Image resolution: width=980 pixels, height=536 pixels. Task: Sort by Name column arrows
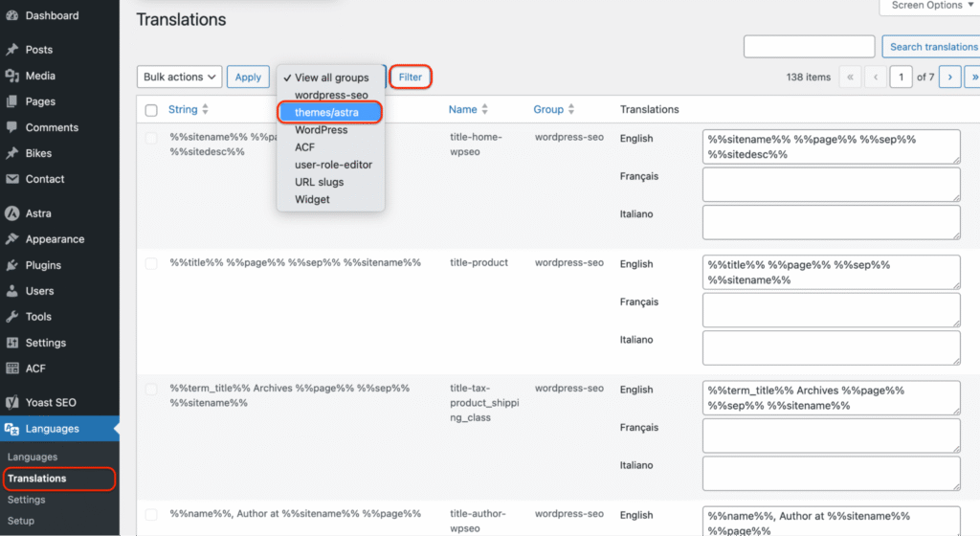[484, 109]
